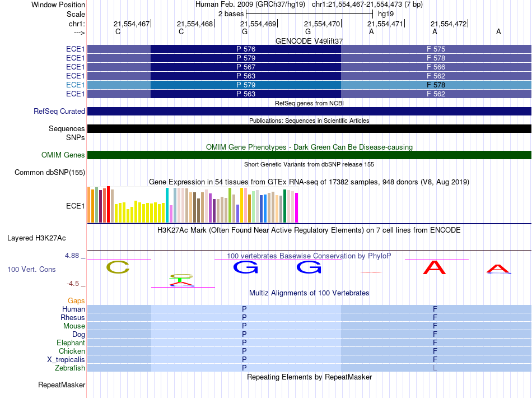Click the SNPs track label
This screenshot has height=398, width=532.
click(76, 137)
